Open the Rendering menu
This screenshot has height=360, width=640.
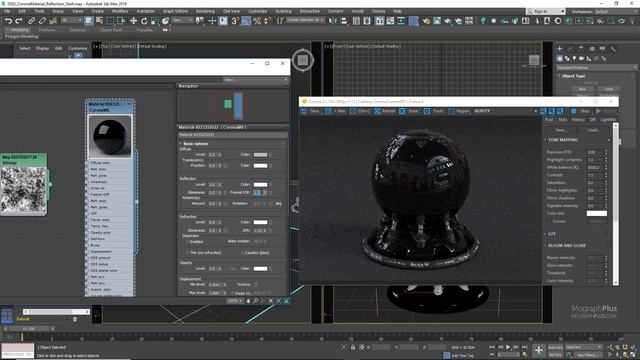point(205,11)
